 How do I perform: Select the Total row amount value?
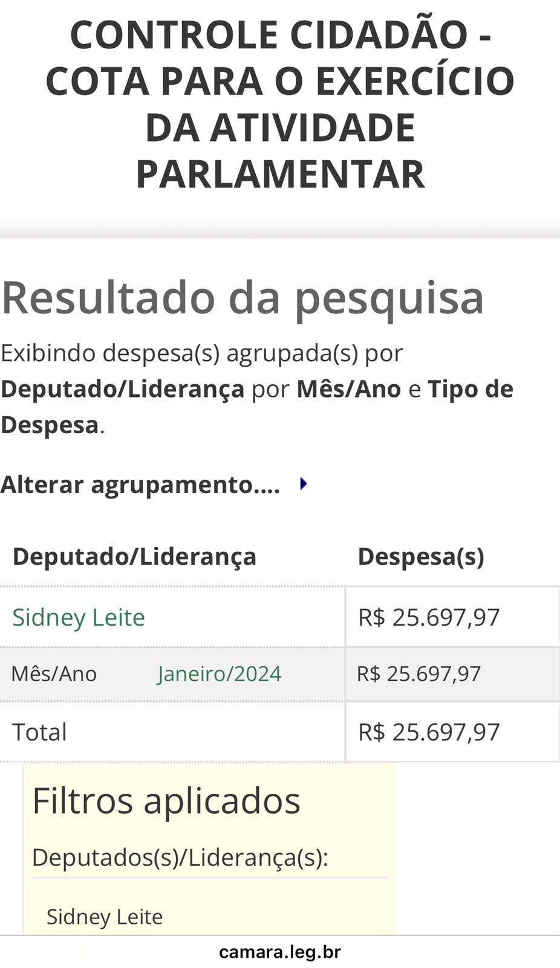[x=429, y=732]
